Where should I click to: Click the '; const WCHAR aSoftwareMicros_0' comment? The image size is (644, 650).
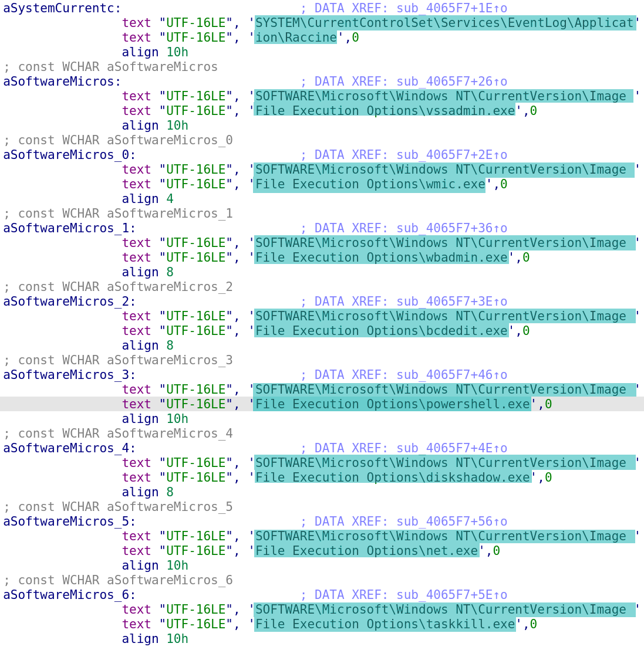coord(118,141)
